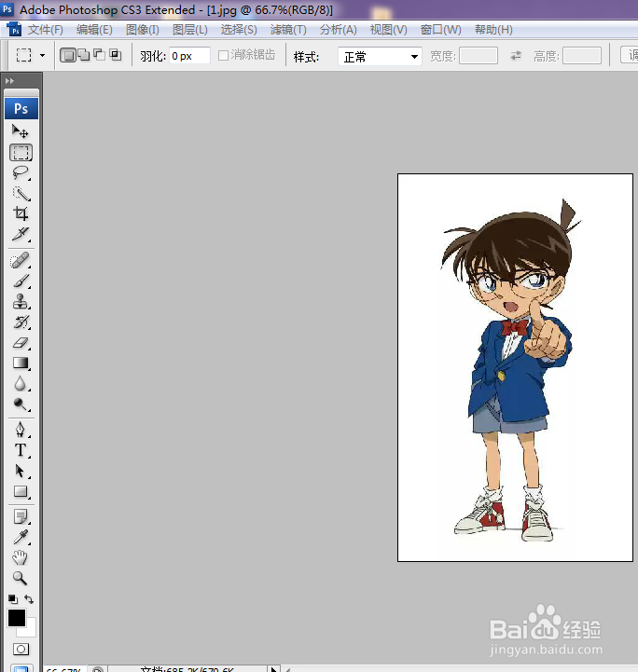Expand the collapsed toolbox double arrows
The width and height of the screenshot is (638, 672).
9,80
